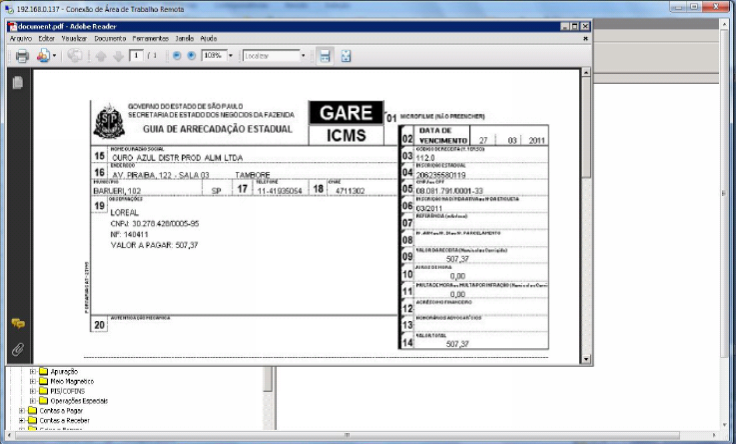The width and height of the screenshot is (739, 445).
Task: Open the Editar menu
Action: (x=47, y=39)
